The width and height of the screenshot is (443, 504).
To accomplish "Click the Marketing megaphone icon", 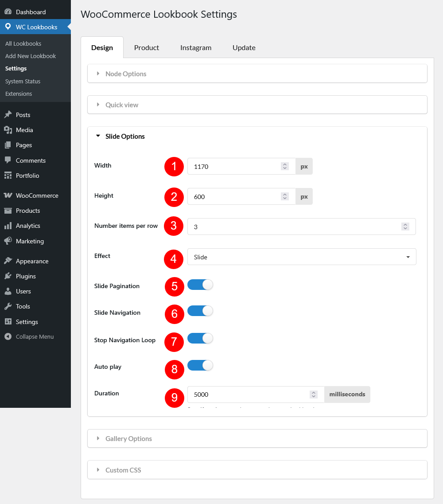I will 8,241.
